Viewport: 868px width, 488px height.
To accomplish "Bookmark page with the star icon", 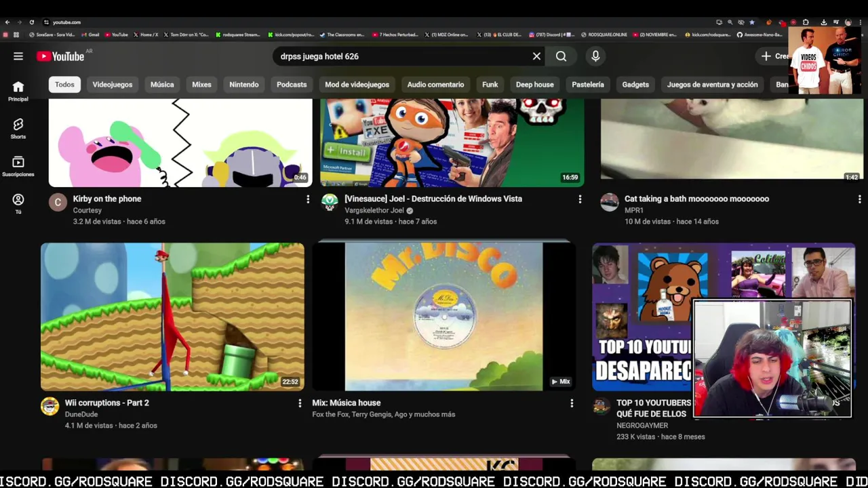I will 751,22.
